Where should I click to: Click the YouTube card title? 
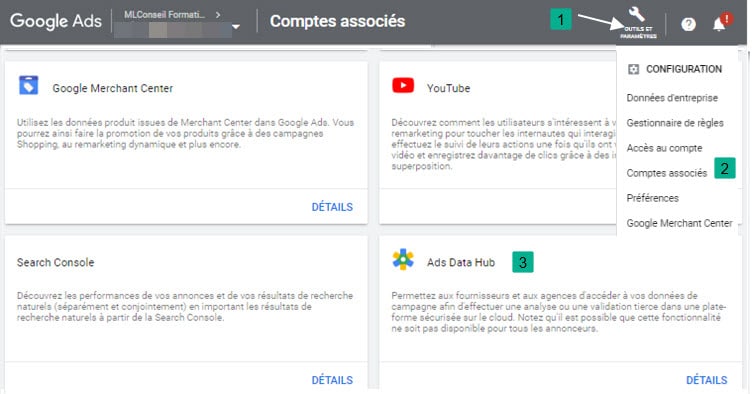[449, 88]
